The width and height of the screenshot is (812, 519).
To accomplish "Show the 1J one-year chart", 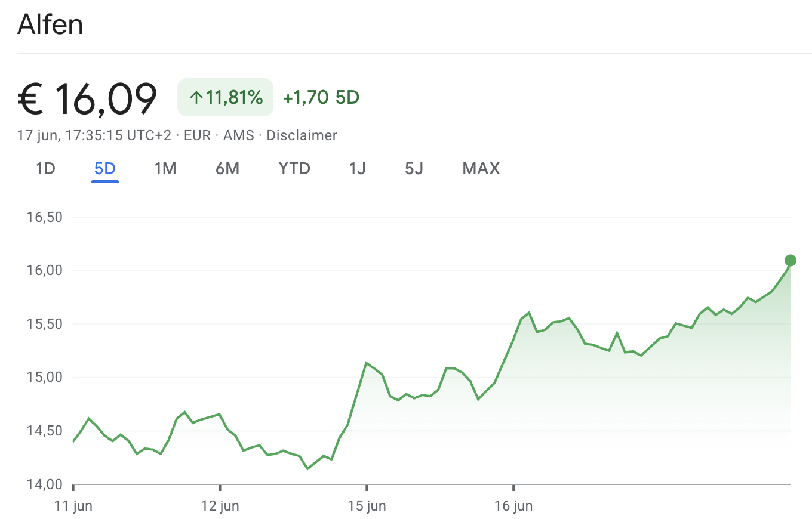I will click(x=357, y=169).
